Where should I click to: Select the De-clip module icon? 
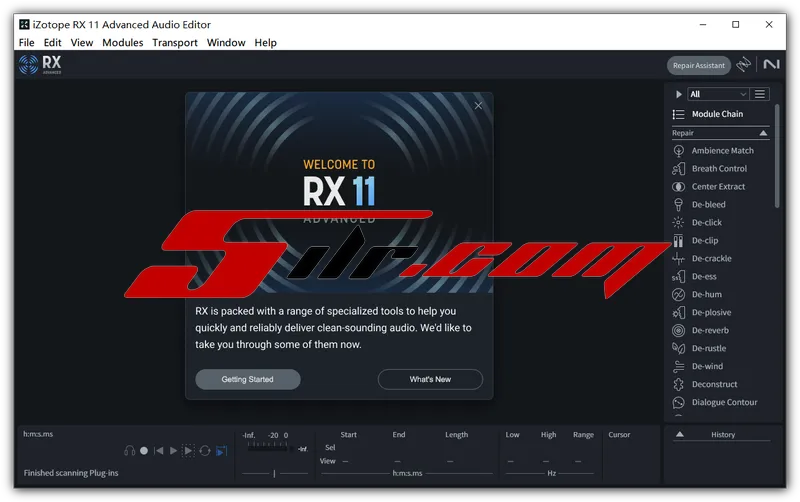[679, 241]
